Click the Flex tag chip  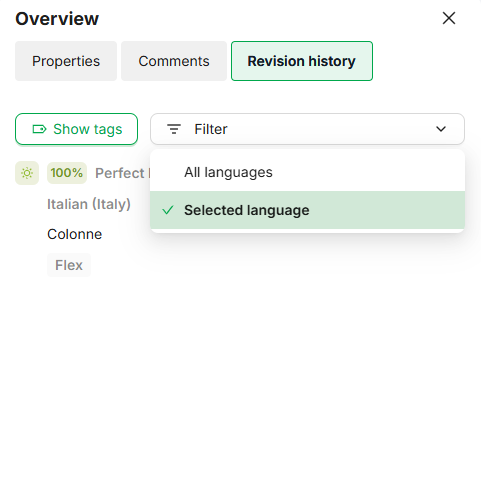[x=69, y=265]
